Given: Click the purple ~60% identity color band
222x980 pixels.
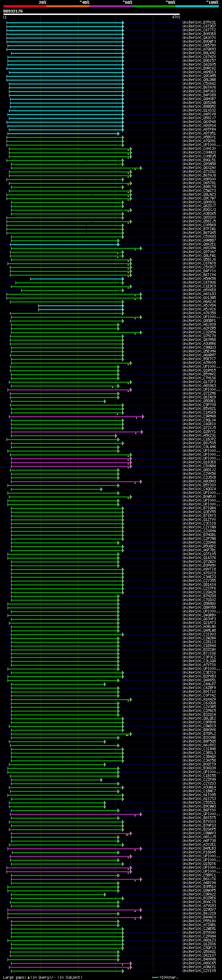Looking at the screenshot, I should [111, 6].
